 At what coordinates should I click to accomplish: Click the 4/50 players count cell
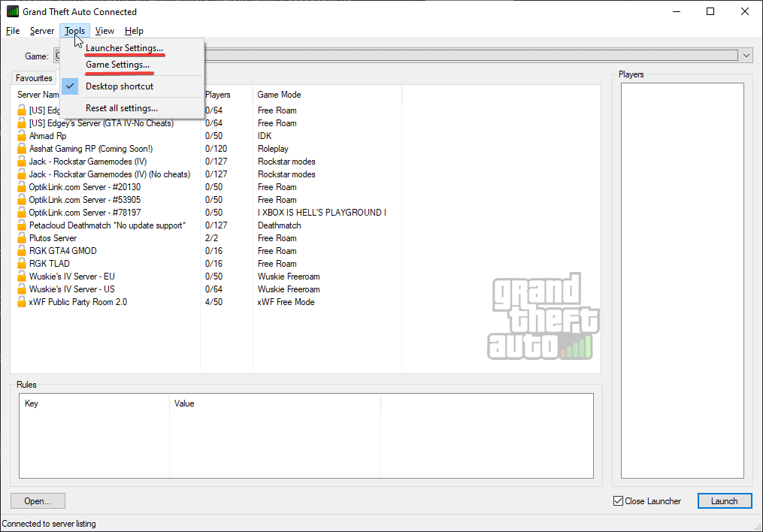pyautogui.click(x=213, y=302)
